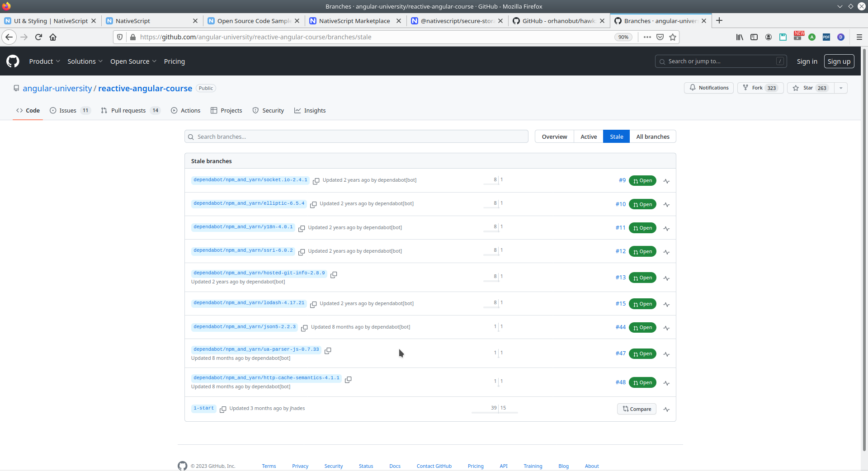The image size is (868, 471).
Task: Click the GitHub Octocat logo in header
Action: click(x=13, y=61)
